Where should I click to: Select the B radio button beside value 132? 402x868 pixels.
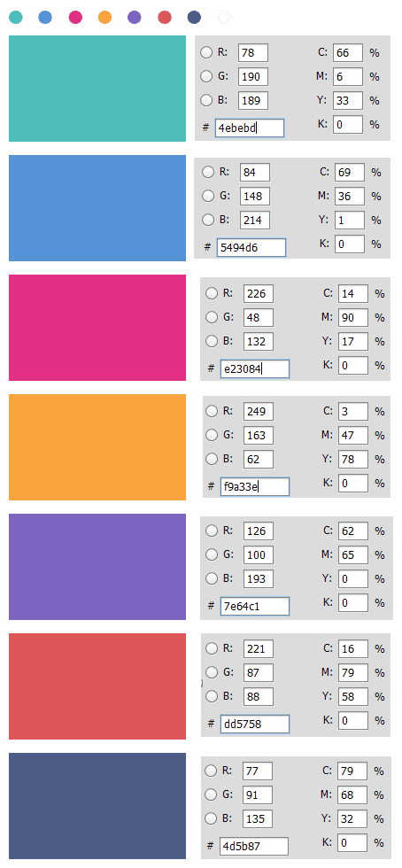212,341
